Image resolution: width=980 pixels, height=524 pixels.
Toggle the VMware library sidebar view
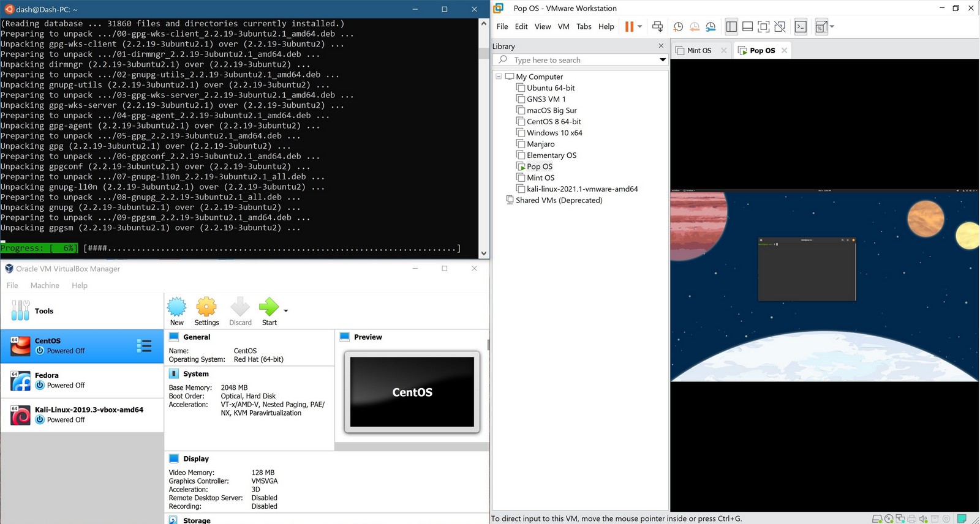[x=731, y=27]
